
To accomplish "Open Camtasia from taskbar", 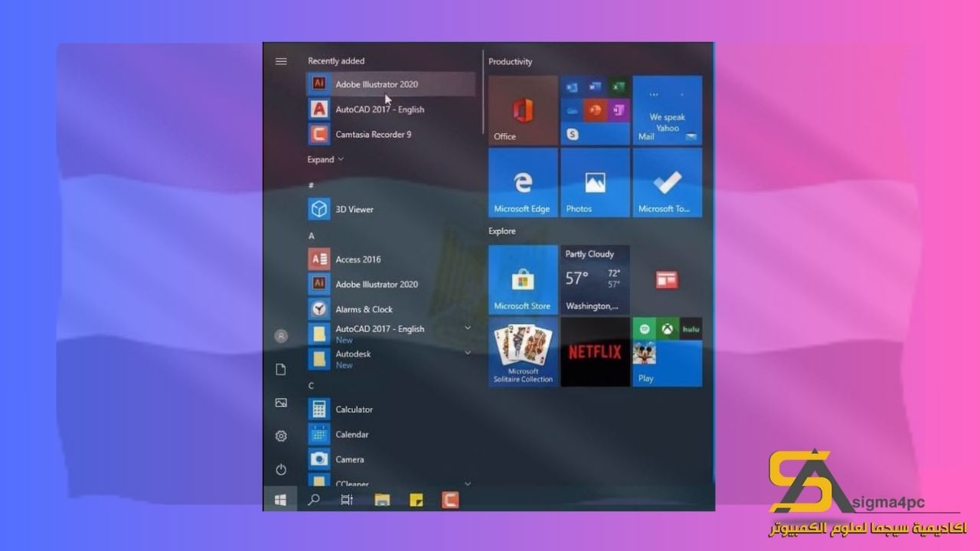I will click(450, 500).
